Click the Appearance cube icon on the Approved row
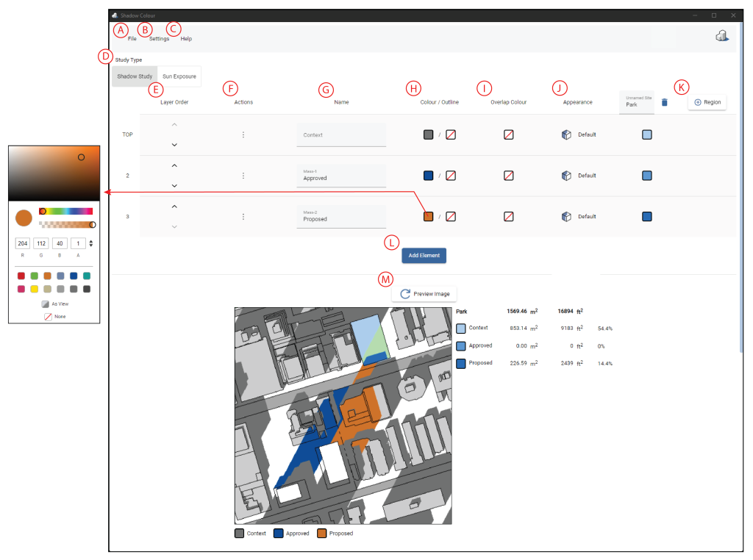 564,176
